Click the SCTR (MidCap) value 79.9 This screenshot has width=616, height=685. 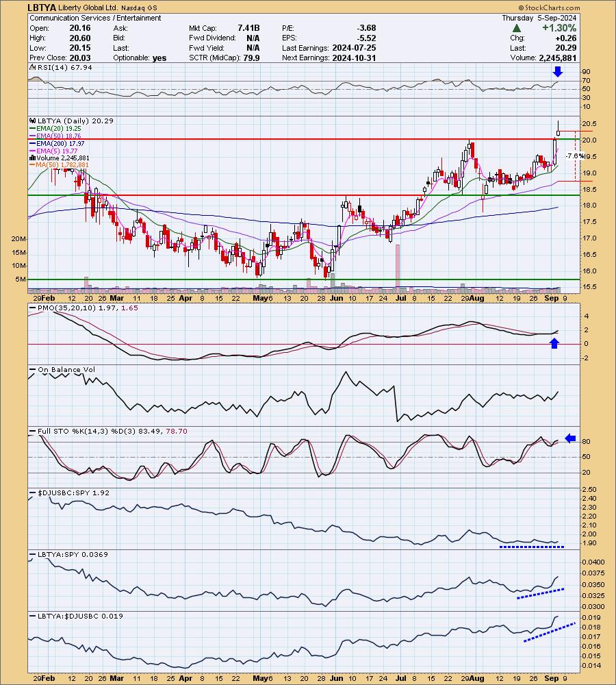pyautogui.click(x=252, y=58)
